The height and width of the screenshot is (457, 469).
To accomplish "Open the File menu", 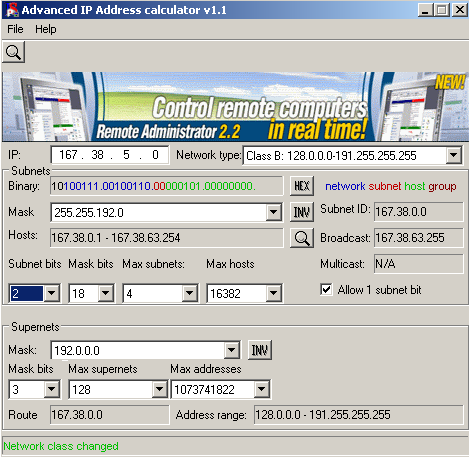I will 15,29.
